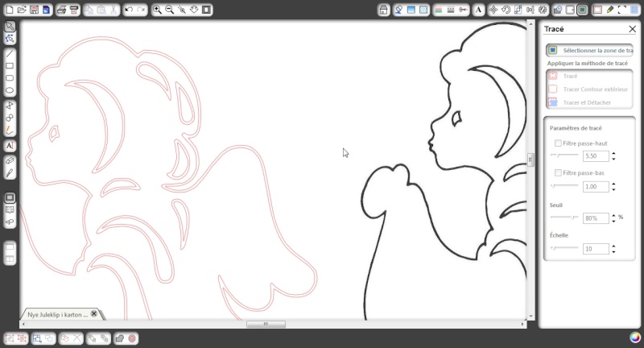This screenshot has width=644, height=348.
Task: Fit page to window icon
Action: pyautogui.click(x=206, y=10)
